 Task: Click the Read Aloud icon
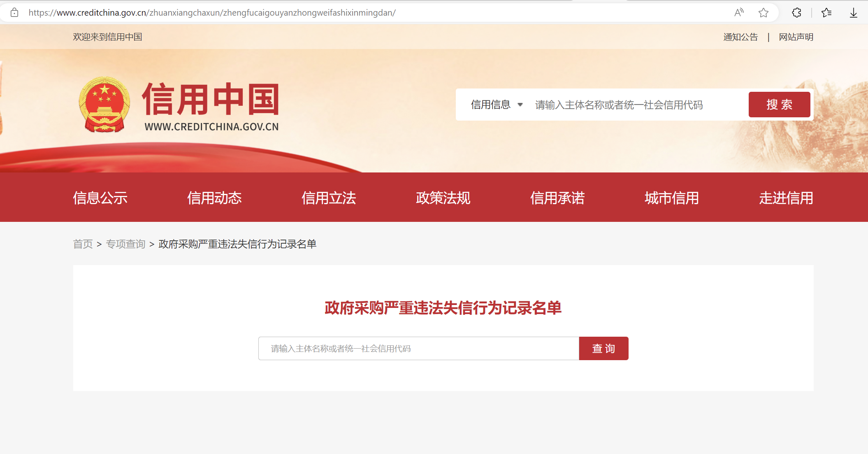[x=739, y=13]
